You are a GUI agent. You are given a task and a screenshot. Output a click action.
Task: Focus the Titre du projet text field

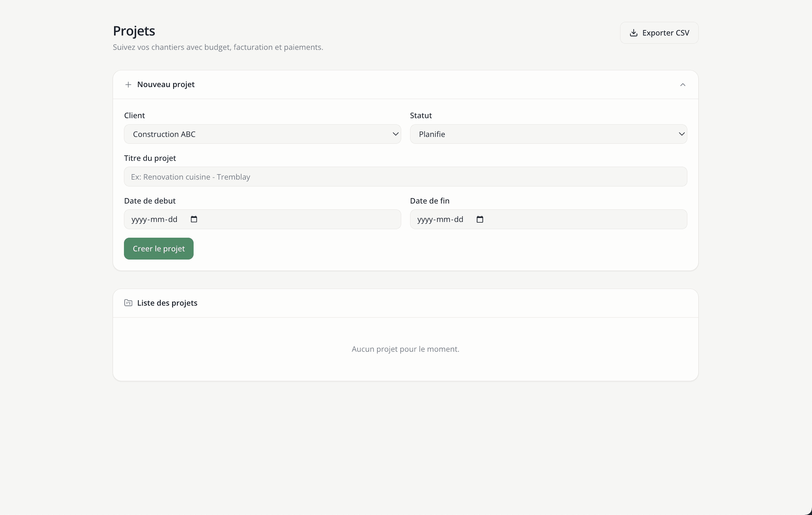[x=405, y=177]
